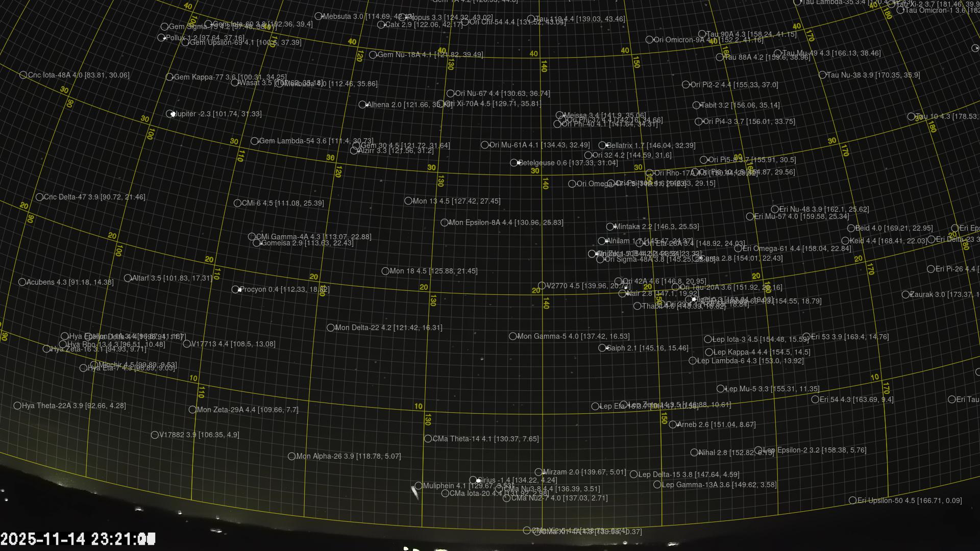Select the Saiph star marker
The image size is (980, 551).
point(602,348)
